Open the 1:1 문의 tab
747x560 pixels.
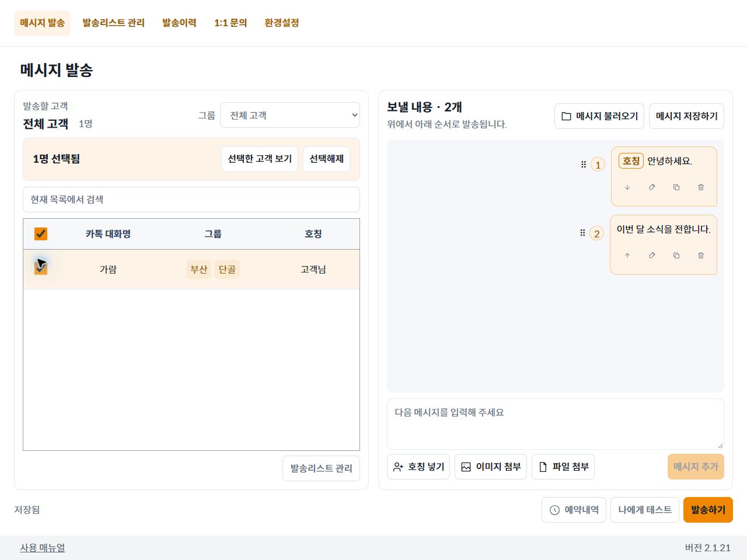point(231,23)
